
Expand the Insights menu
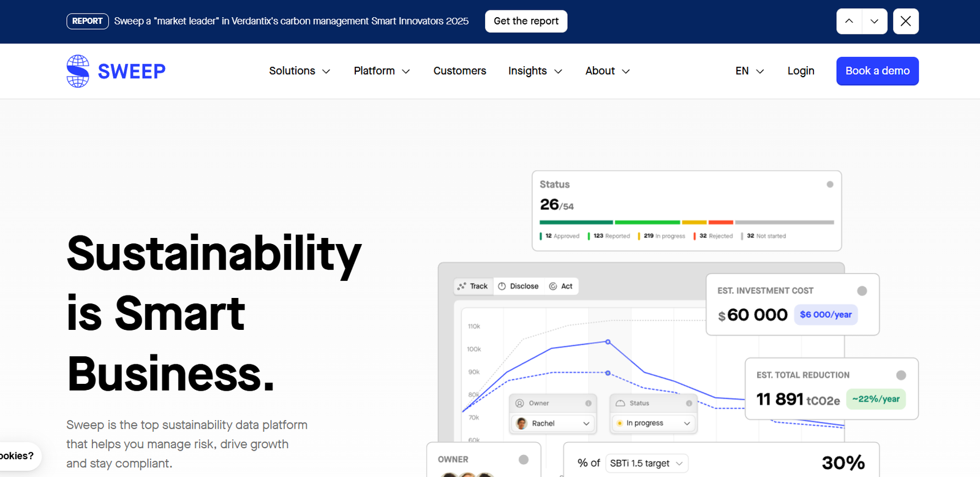[535, 71]
